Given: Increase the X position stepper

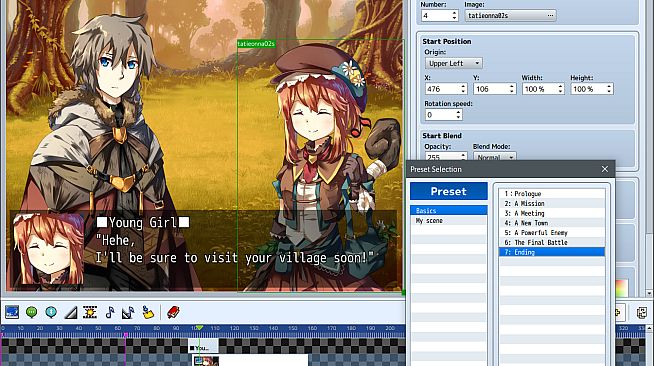Looking at the screenshot, I should (x=463, y=86).
